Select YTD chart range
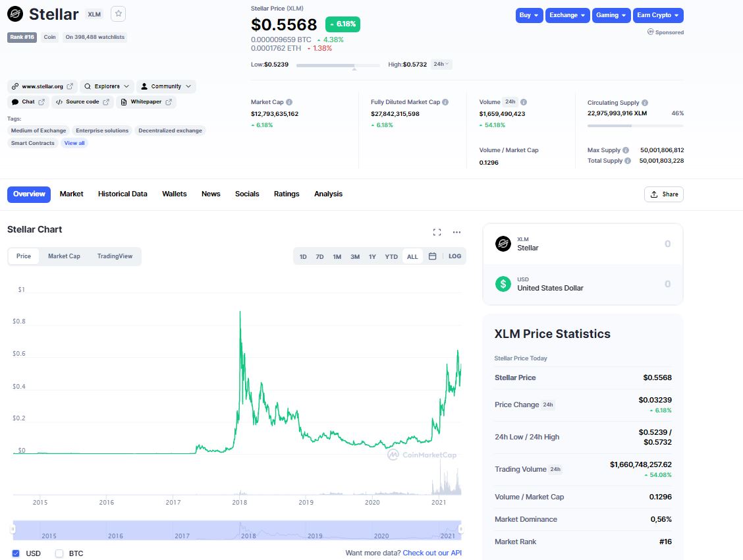Screen dimensions: 743x560 point(391,257)
